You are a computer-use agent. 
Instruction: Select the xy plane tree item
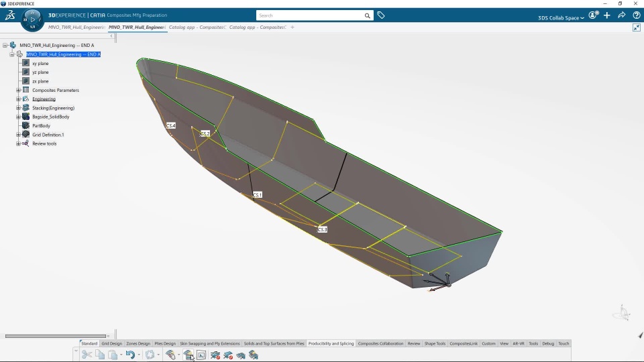(40, 63)
